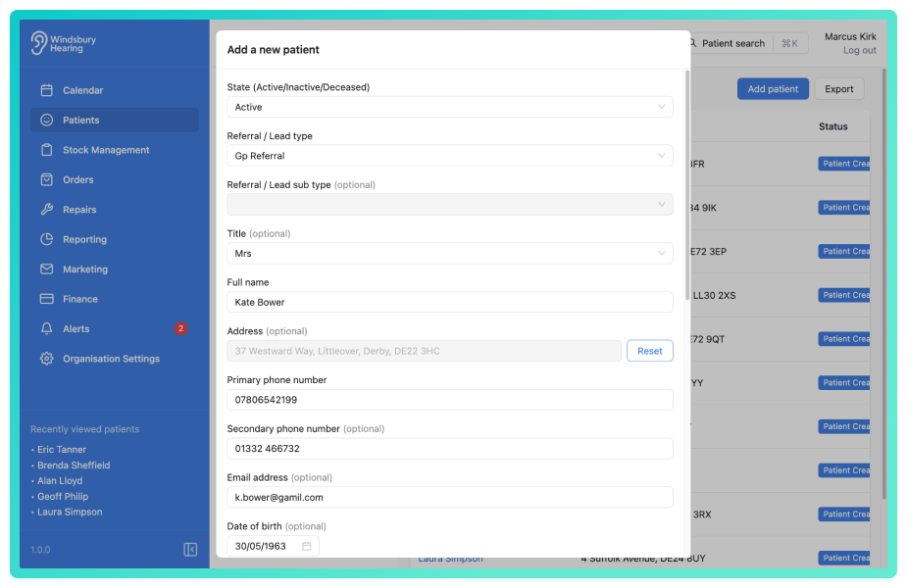The width and height of the screenshot is (907, 588).
Task: Collapse the sidebar with the panel icon
Action: tap(190, 549)
